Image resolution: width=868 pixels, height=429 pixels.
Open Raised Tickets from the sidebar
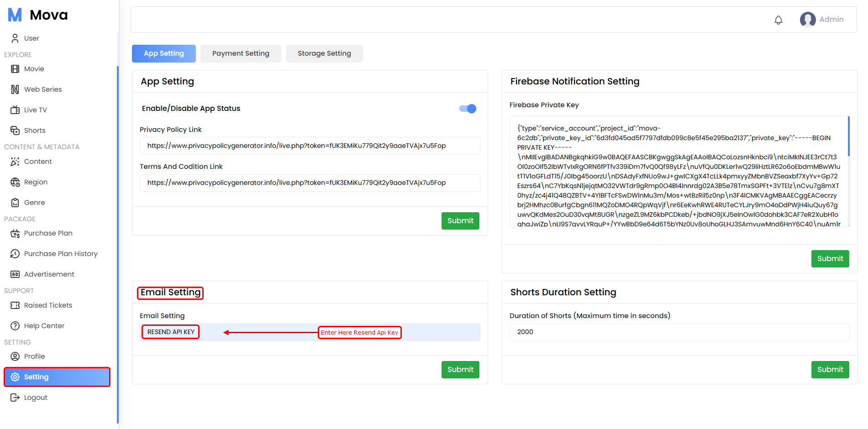[x=48, y=305]
